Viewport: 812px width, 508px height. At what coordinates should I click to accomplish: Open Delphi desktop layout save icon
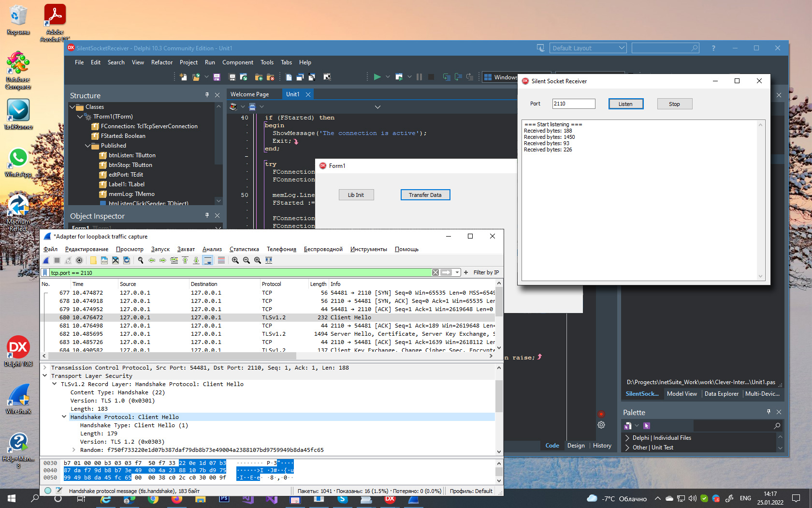[540, 48]
